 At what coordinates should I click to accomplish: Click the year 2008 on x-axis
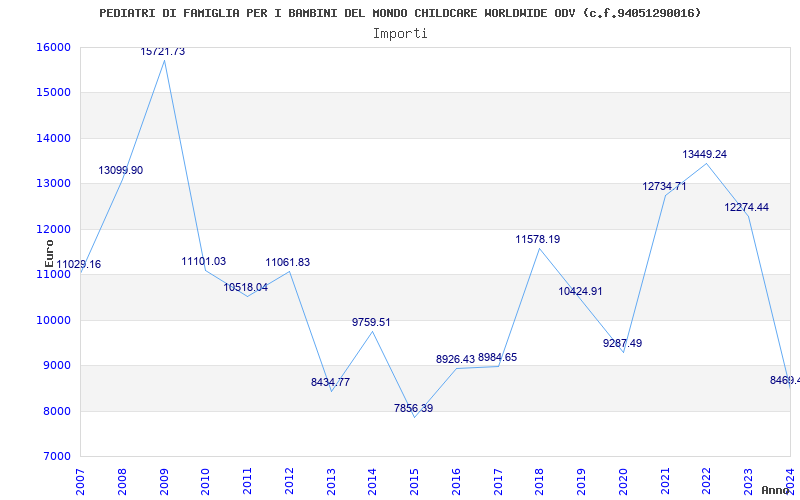(x=122, y=481)
